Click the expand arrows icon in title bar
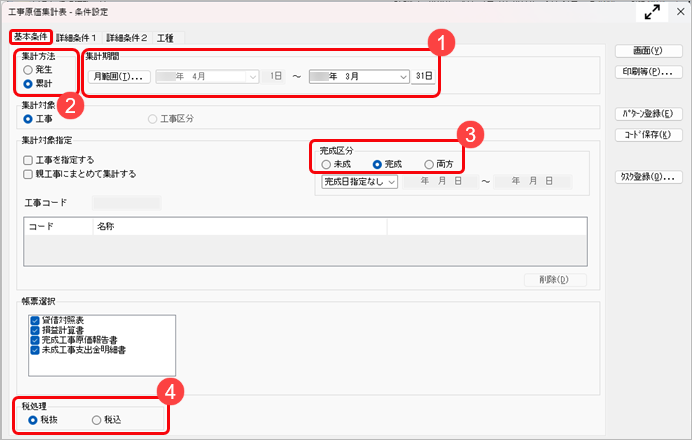 (653, 13)
